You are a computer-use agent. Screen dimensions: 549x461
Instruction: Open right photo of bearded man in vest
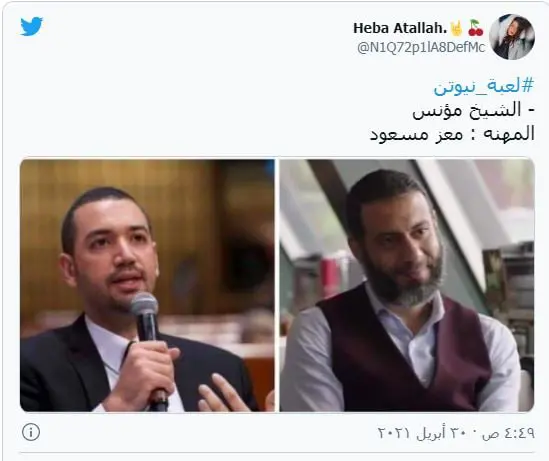click(407, 285)
